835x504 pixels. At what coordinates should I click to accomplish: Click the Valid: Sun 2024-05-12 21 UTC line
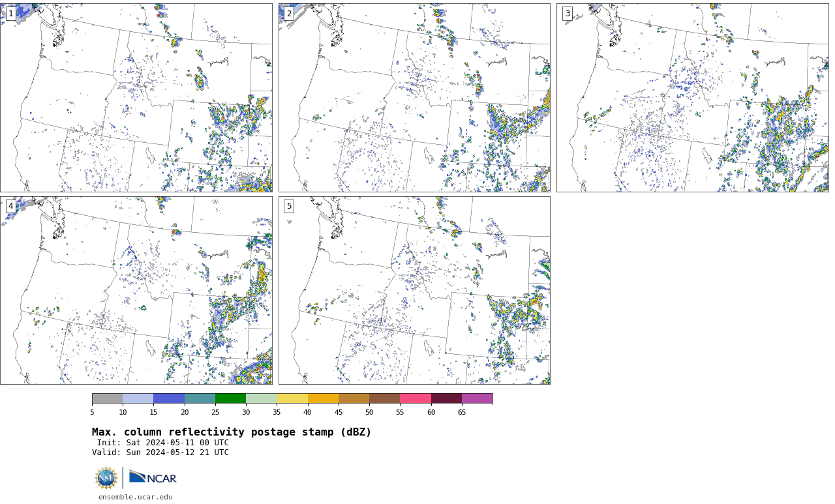(x=160, y=452)
